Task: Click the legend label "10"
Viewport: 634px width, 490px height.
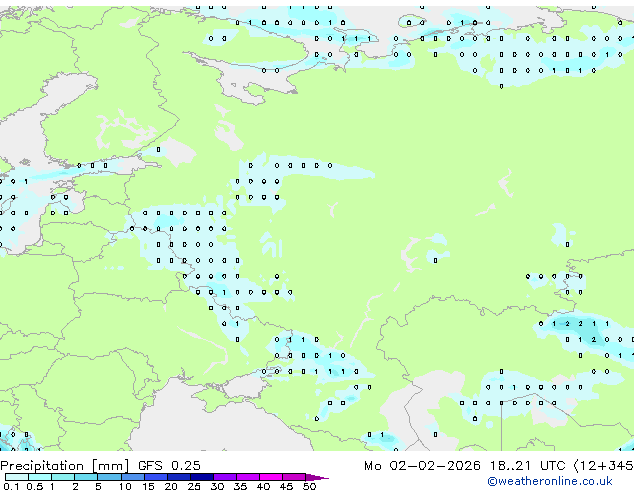Action: click(x=125, y=486)
